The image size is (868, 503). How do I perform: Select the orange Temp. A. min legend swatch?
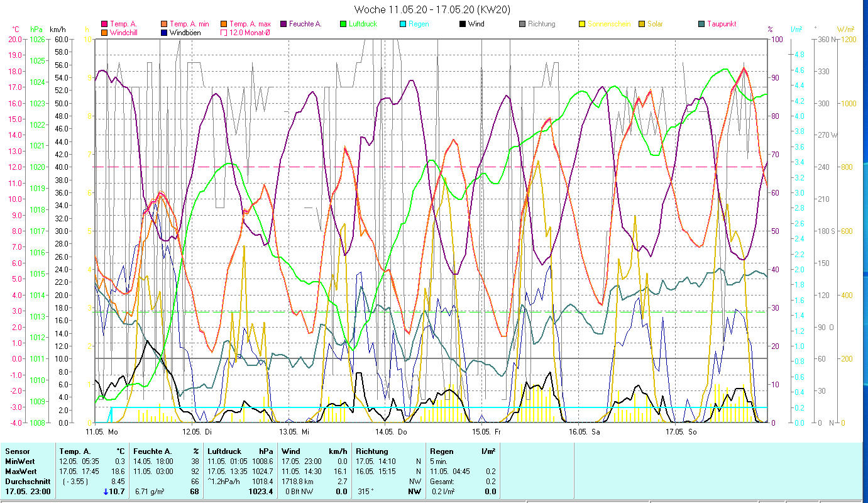164,24
